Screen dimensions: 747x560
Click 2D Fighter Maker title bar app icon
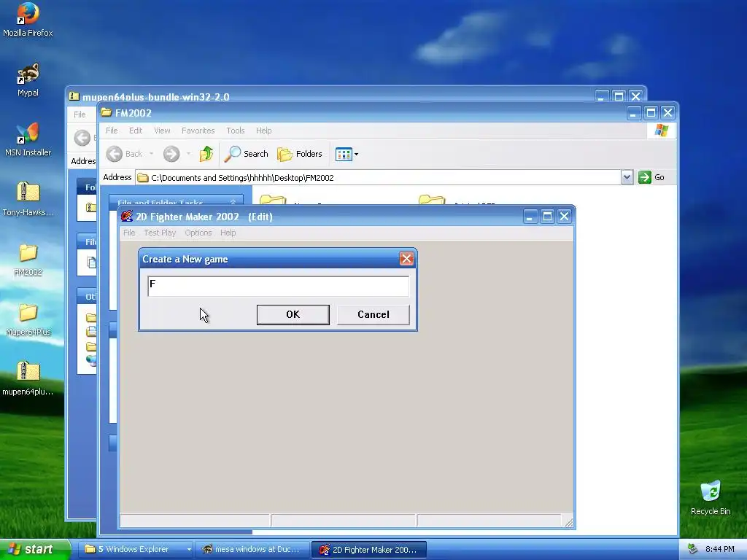127,217
